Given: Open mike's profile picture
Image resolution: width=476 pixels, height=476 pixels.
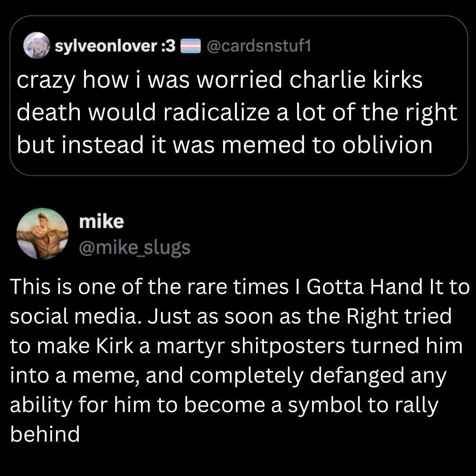Looking at the screenshot, I should pyautogui.click(x=42, y=234).
